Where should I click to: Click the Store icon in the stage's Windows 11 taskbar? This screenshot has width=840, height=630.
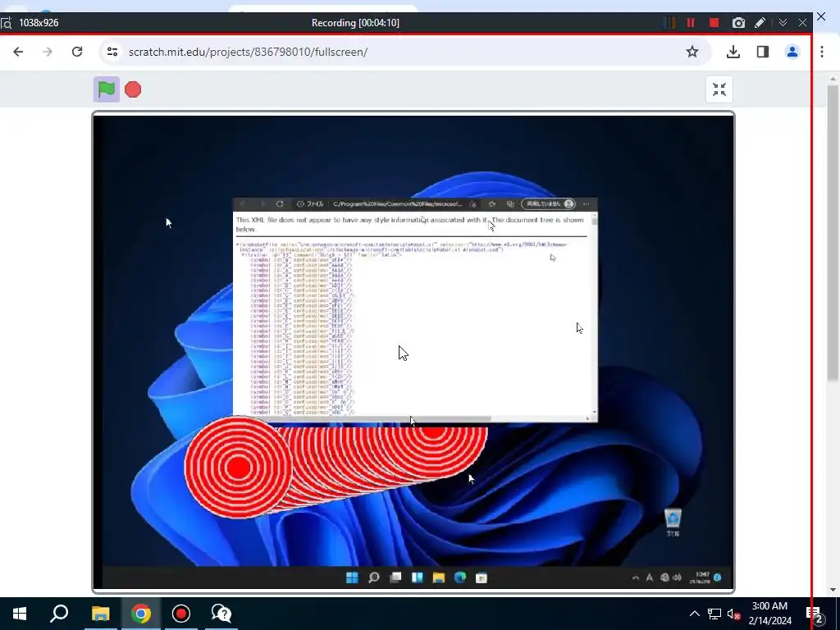coord(482,577)
